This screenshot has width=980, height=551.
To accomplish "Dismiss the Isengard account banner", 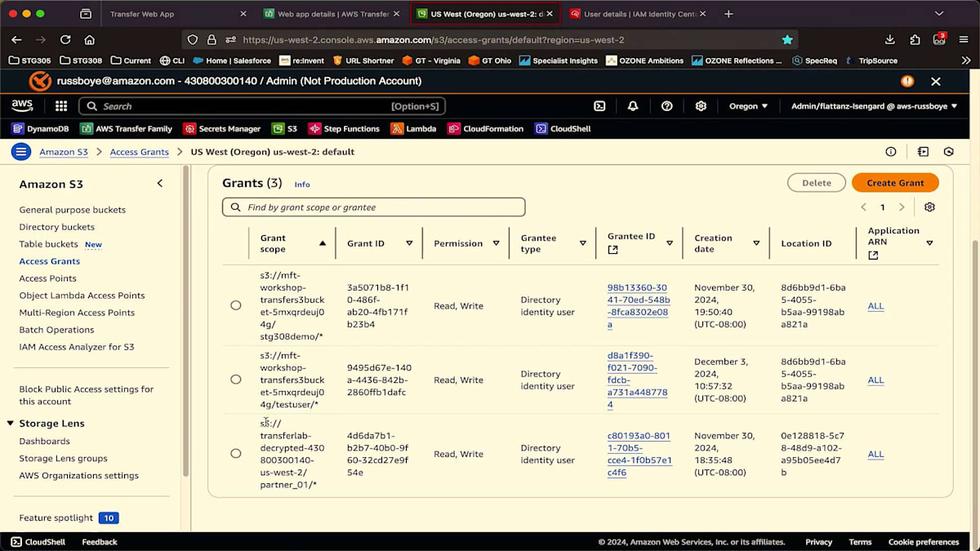I will [936, 81].
